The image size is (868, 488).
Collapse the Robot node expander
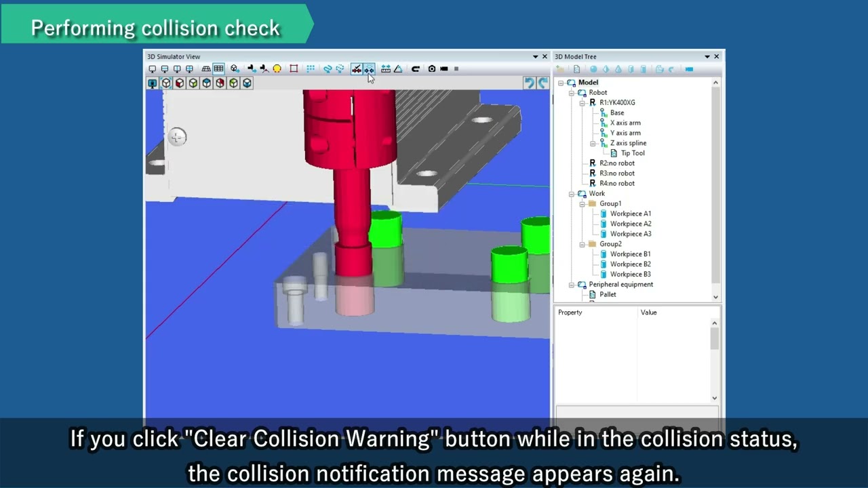(x=572, y=93)
